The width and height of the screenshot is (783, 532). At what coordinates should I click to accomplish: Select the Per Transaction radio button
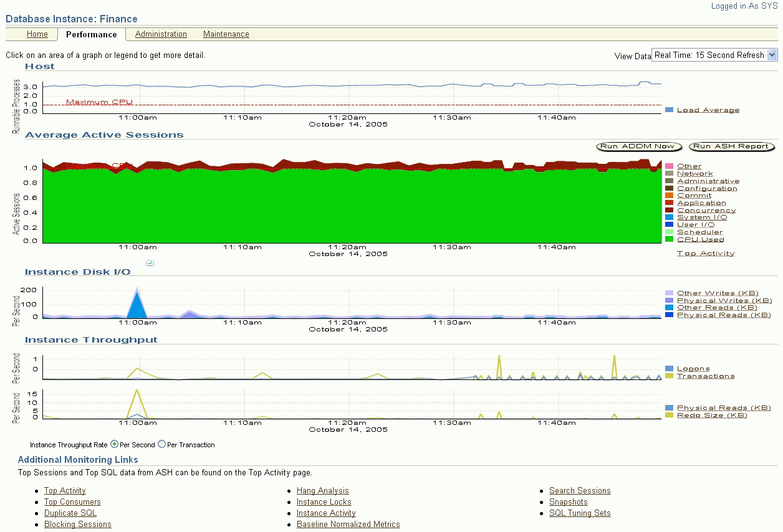pyautogui.click(x=161, y=444)
